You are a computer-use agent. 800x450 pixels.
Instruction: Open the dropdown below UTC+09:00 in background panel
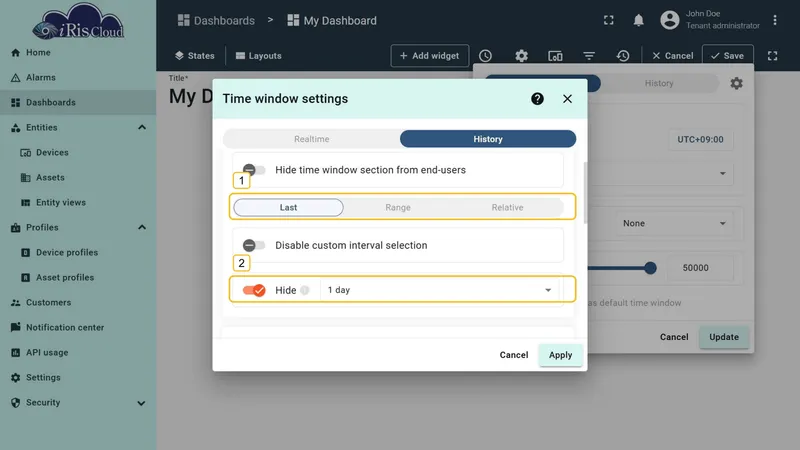pyautogui.click(x=661, y=173)
